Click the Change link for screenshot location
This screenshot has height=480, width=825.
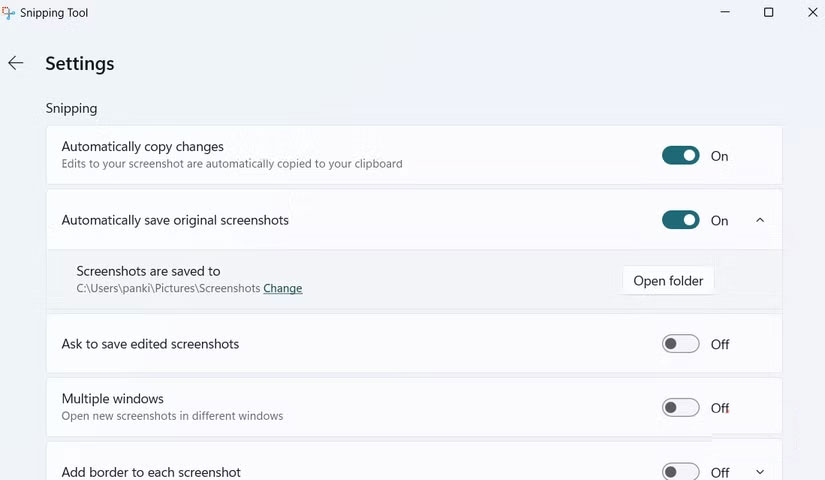coord(283,288)
